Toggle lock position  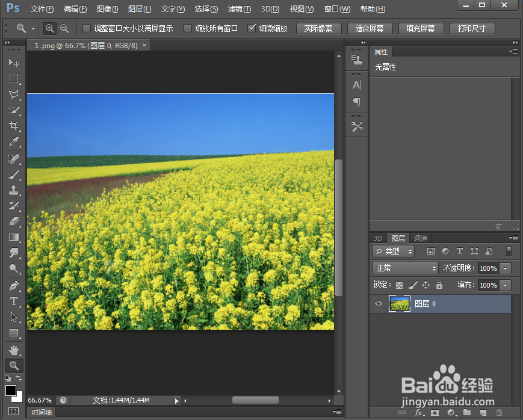pyautogui.click(x=426, y=285)
